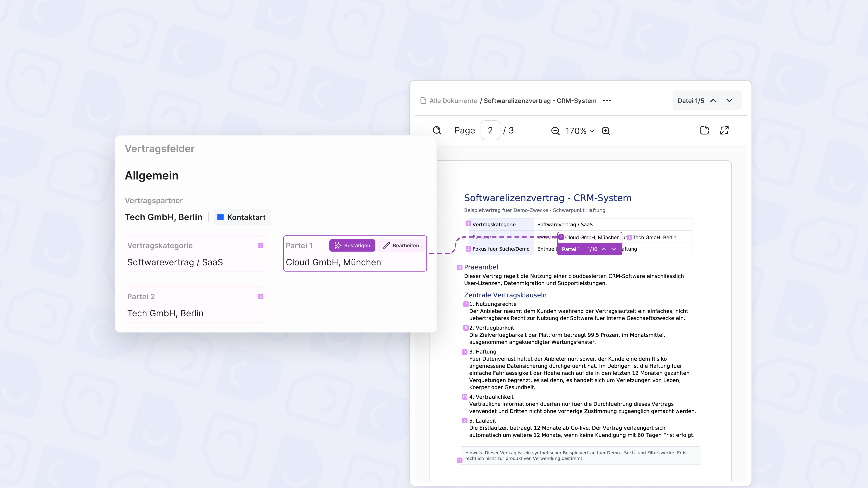The image size is (868, 488).
Task: Select annotation marker 8 beside Verfuegbarkeit
Action: pos(466,328)
